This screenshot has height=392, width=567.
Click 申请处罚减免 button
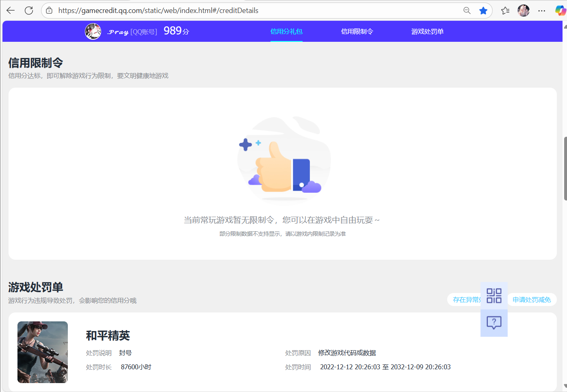click(532, 300)
